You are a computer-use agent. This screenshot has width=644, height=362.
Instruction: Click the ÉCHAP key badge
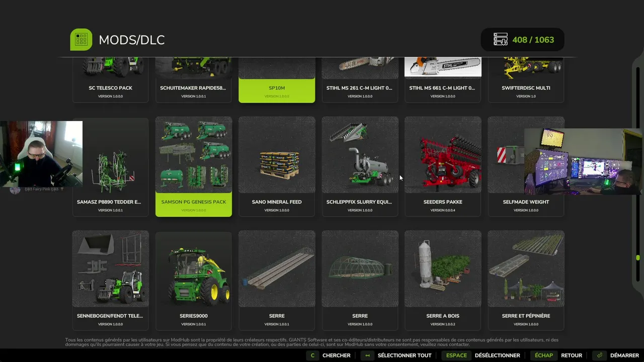(543, 355)
